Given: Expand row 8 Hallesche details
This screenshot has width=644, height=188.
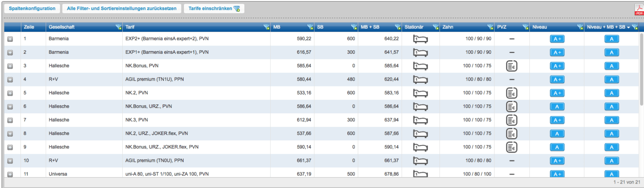Looking at the screenshot, I should [10, 134].
